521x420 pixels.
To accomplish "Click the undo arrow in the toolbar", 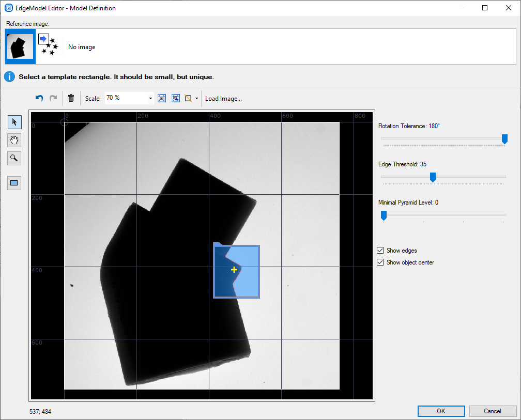I will pos(39,98).
